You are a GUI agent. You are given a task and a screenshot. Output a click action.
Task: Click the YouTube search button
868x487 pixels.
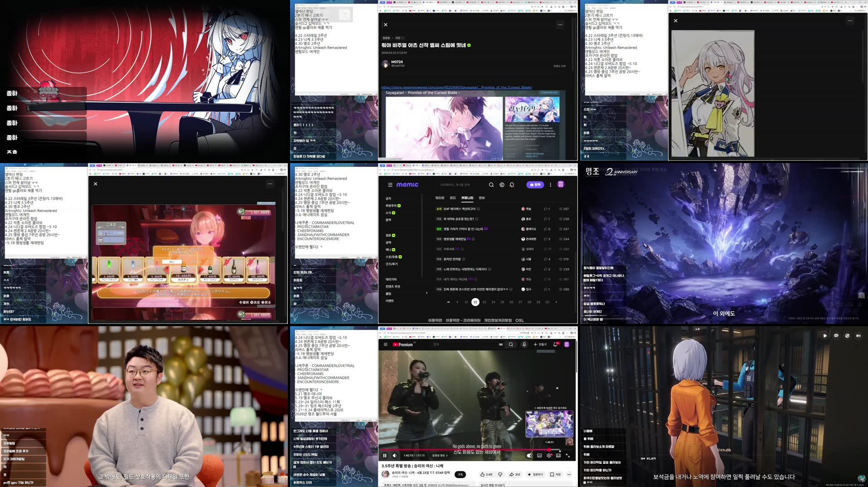point(511,345)
